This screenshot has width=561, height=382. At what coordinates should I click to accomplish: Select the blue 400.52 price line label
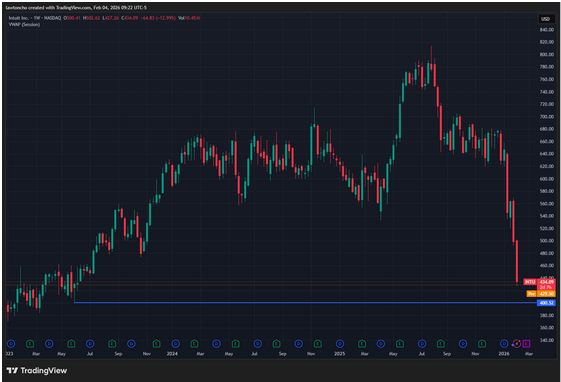pyautogui.click(x=546, y=303)
